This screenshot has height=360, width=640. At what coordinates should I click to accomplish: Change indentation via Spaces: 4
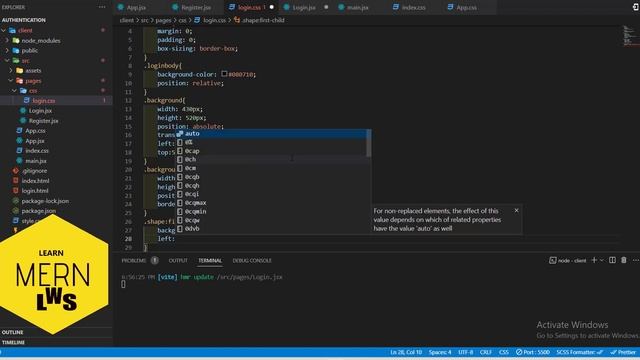(440, 352)
